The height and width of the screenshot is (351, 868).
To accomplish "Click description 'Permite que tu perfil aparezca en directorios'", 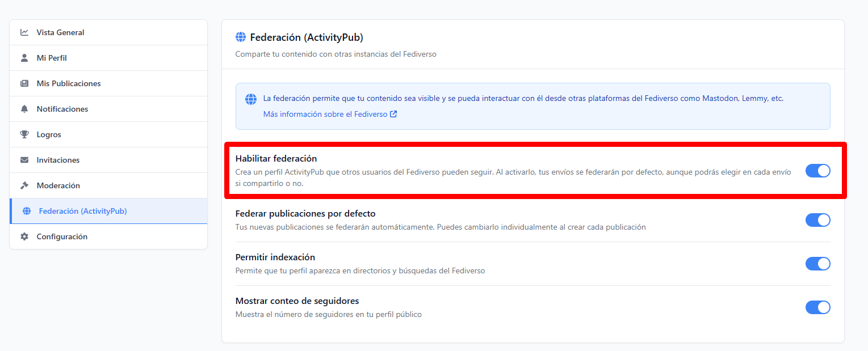I will pos(360,270).
